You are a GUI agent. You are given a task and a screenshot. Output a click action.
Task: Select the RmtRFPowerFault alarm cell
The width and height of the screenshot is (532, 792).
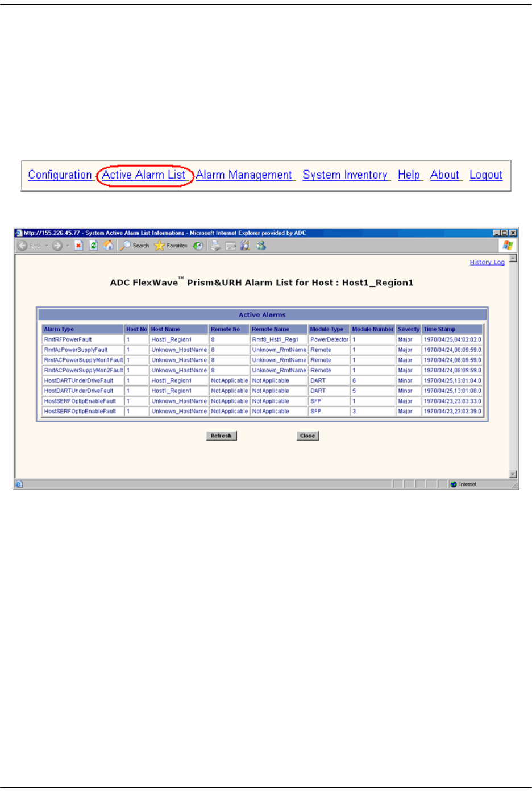pos(84,339)
